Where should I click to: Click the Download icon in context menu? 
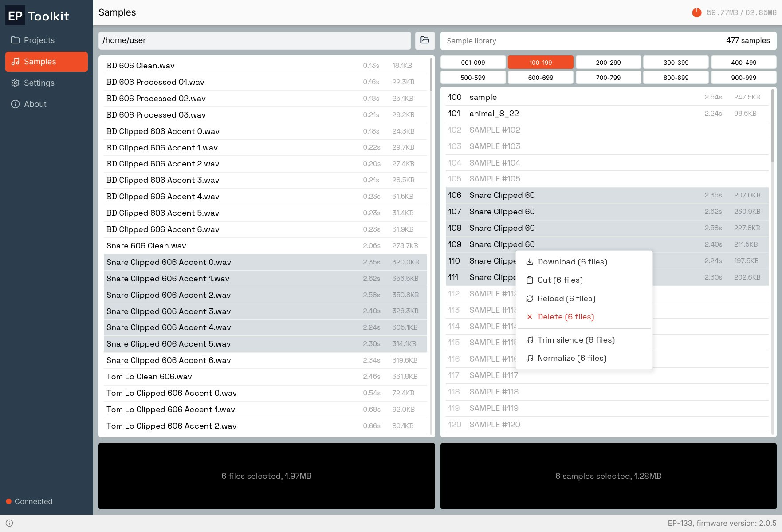530,262
